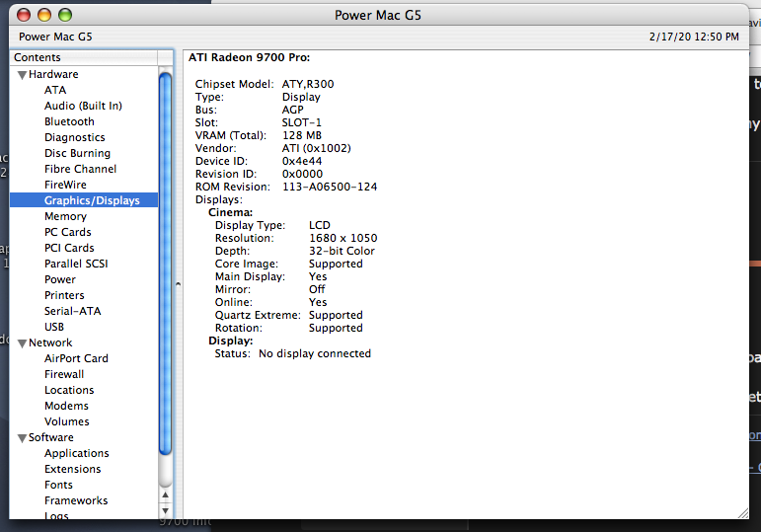Viewport: 761px width, 532px height.
Task: Click the LCD display type value
Action: click(320, 225)
